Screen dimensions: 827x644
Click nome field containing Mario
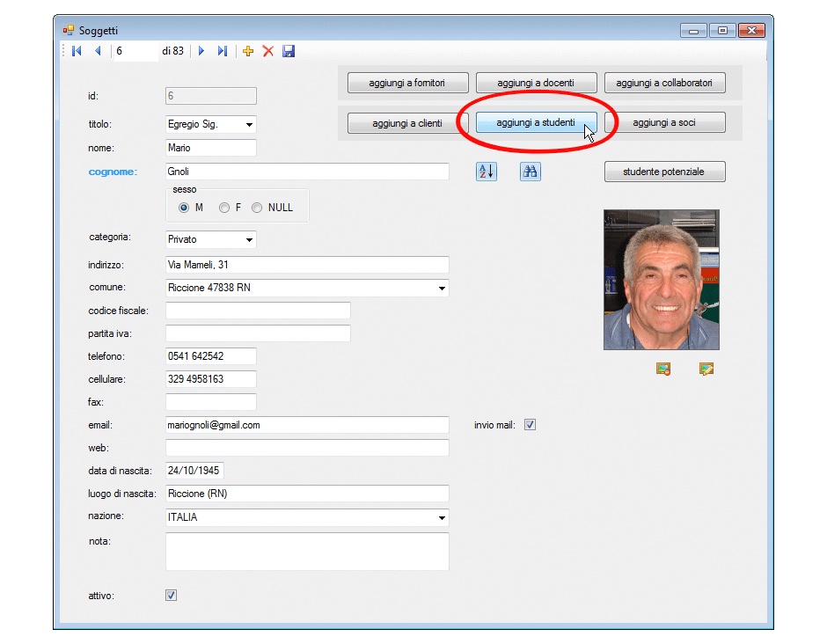[x=211, y=148]
